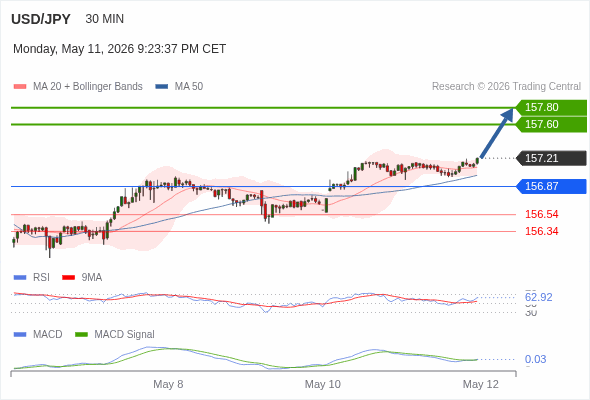
Task: Click the 9MA red legend marker
Action: 68,278
